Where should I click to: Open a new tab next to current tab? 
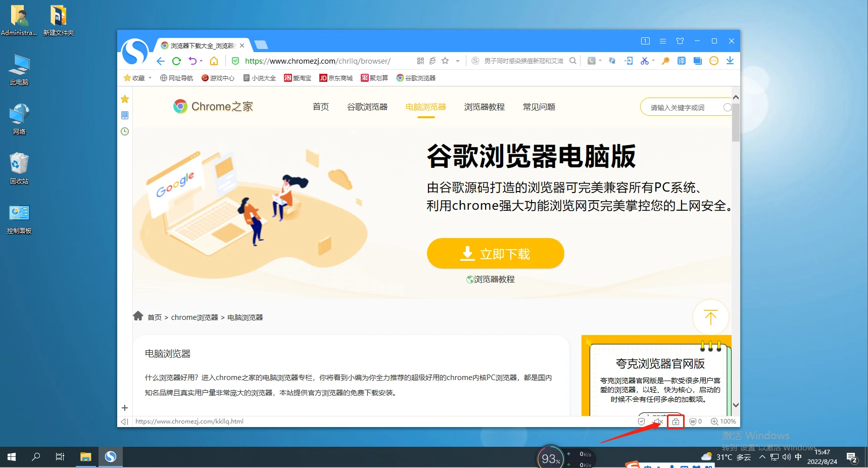(261, 45)
